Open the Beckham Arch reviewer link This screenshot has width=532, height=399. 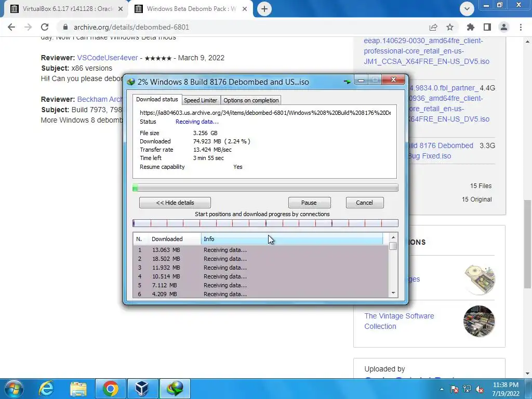100,99
